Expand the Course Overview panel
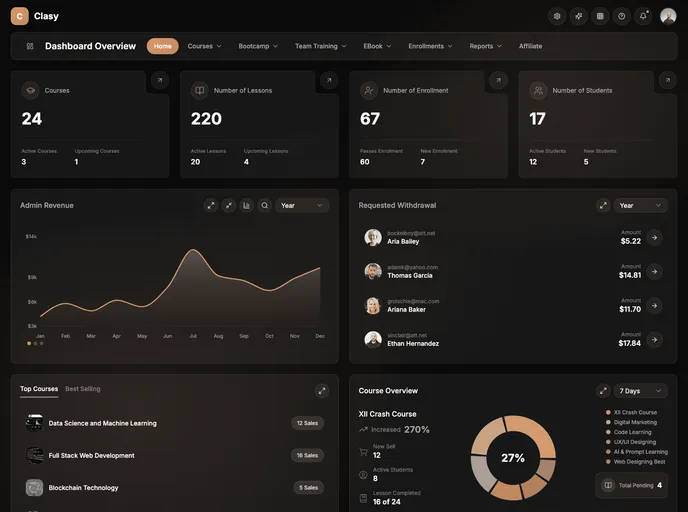Screen dimensions: 688x512 [x=603, y=390]
